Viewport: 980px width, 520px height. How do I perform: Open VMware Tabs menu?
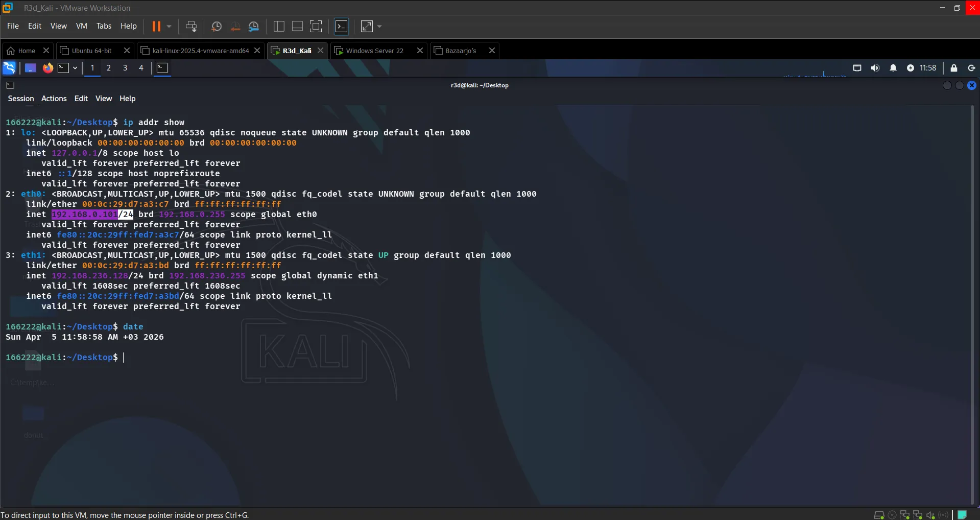tap(104, 26)
